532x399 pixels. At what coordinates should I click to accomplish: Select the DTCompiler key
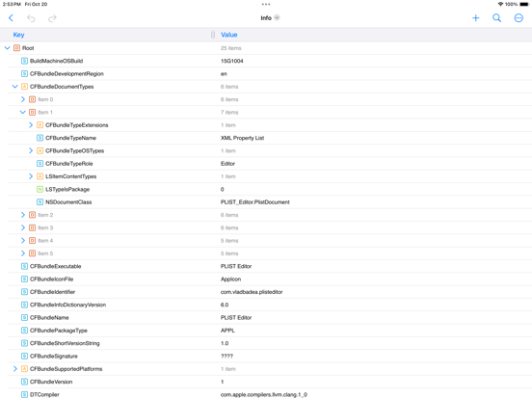tap(44, 394)
